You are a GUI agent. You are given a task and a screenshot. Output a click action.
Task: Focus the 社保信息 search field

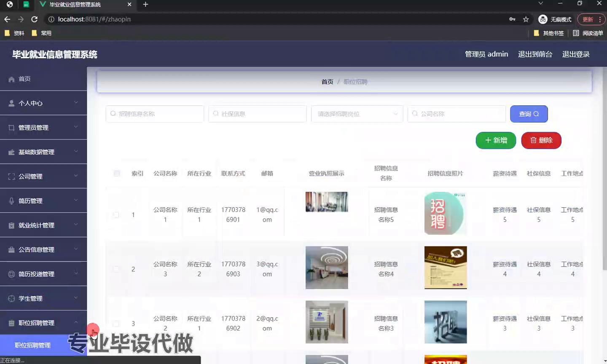258,114
